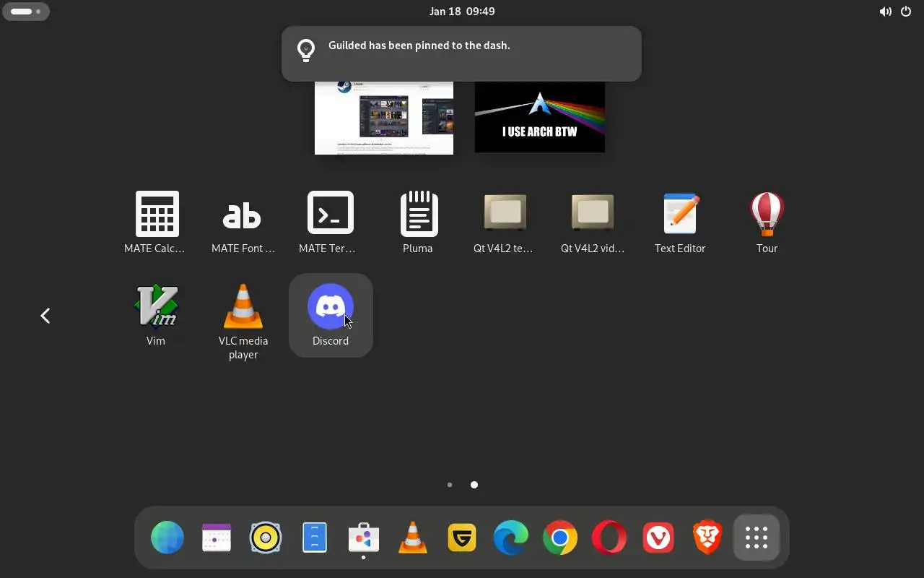Click the Guilded pinned notification banner
Screen dimensions: 924x578
point(461,53)
